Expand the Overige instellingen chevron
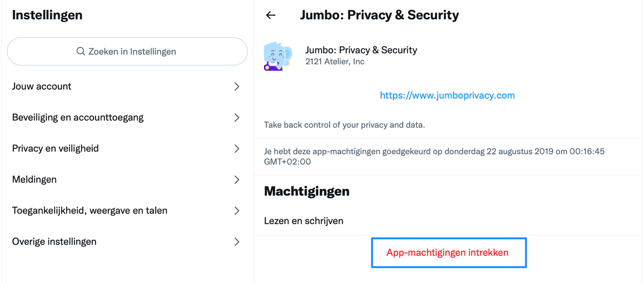Viewport: 644px width, 283px height. 237,242
